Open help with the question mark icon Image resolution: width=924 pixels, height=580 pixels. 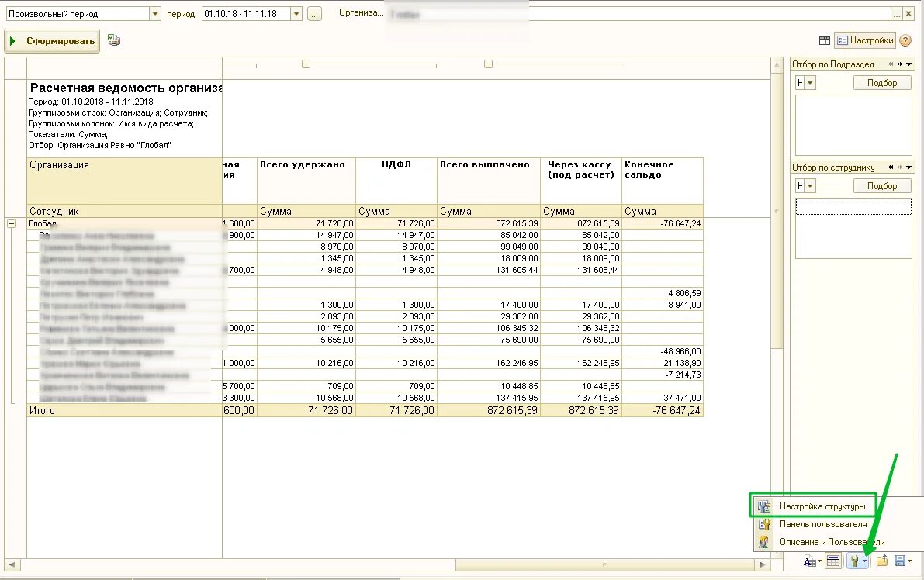click(x=905, y=40)
